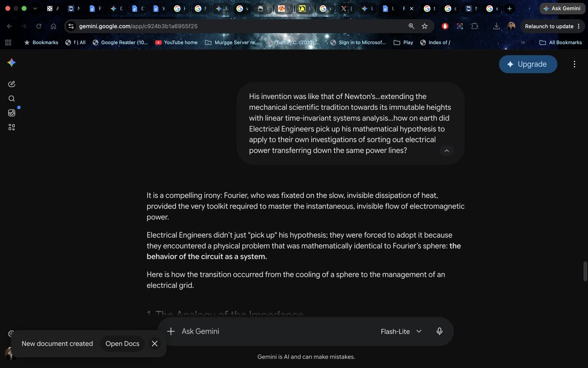Start a new chat from sidebar
Screen dimensions: 588x368
pyautogui.click(x=12, y=84)
